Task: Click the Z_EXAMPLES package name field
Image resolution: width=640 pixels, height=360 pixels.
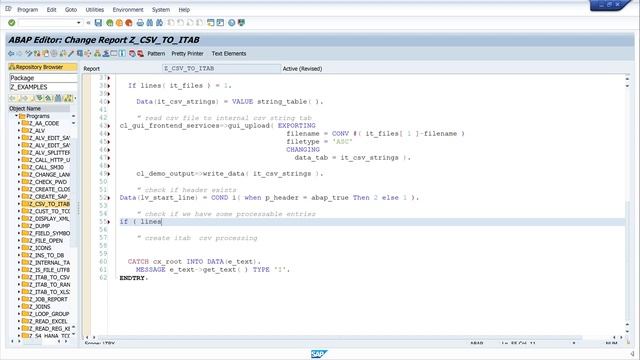Action: coord(43,87)
